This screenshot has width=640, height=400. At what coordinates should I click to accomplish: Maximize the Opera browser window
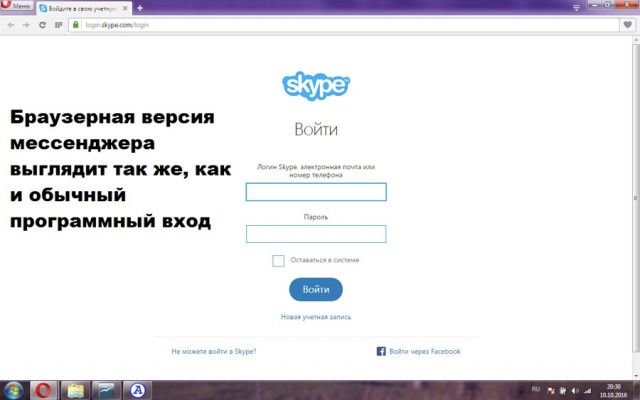(x=608, y=5)
